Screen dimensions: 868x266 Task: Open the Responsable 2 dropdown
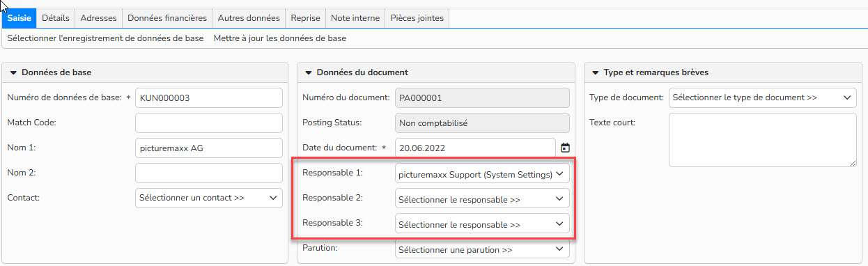click(x=482, y=199)
